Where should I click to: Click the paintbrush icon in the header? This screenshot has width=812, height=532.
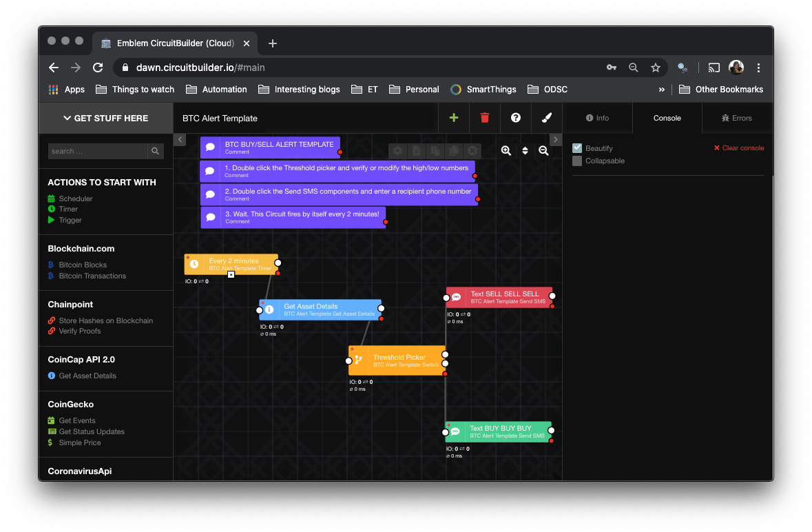(546, 118)
